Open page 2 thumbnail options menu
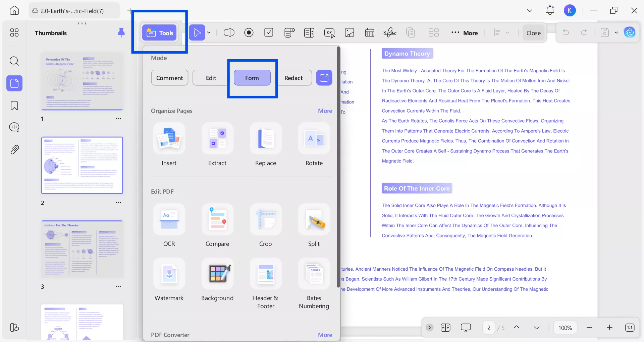This screenshot has height=342, width=644. [x=118, y=202]
